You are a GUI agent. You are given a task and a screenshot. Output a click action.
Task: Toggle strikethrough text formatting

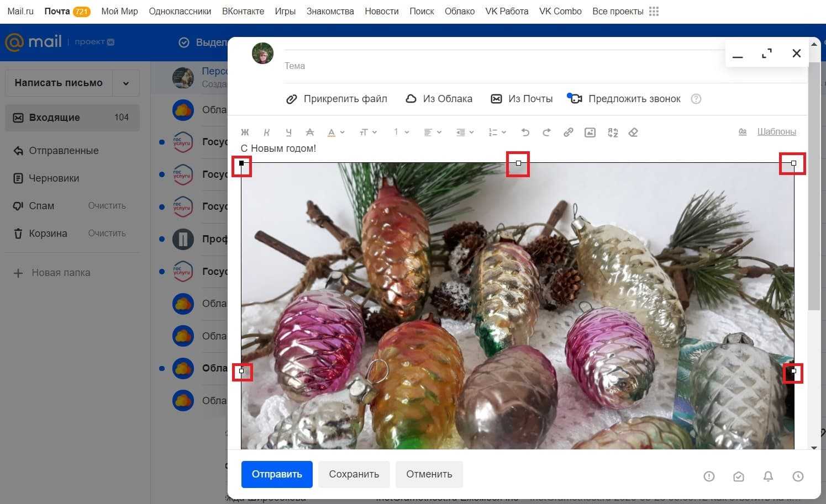click(310, 132)
